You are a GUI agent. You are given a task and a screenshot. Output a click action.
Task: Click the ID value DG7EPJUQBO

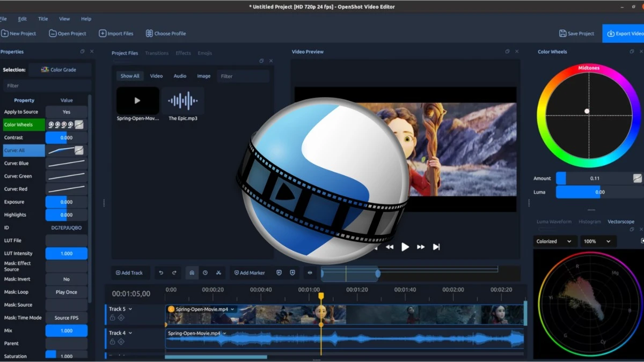67,228
